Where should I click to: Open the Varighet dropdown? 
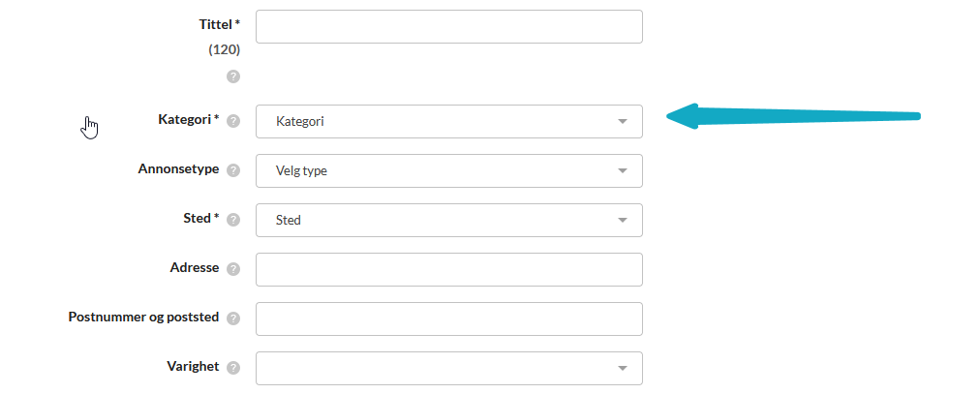coord(448,368)
